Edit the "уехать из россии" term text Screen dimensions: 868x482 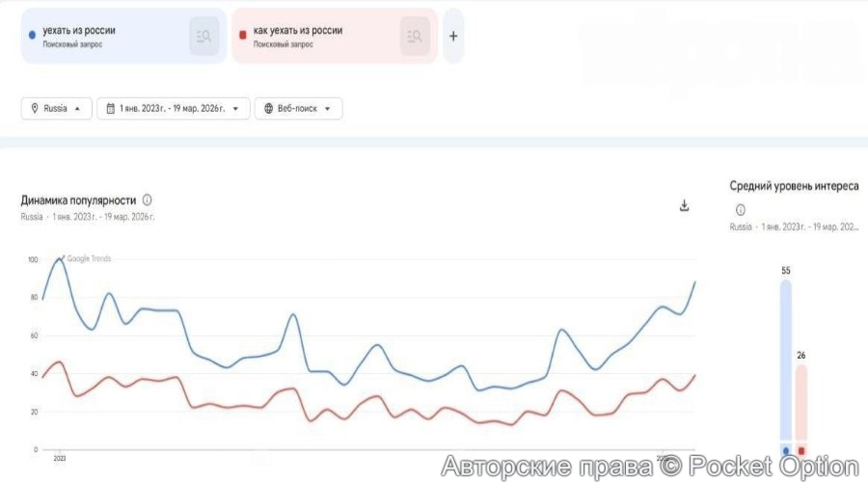click(x=79, y=31)
